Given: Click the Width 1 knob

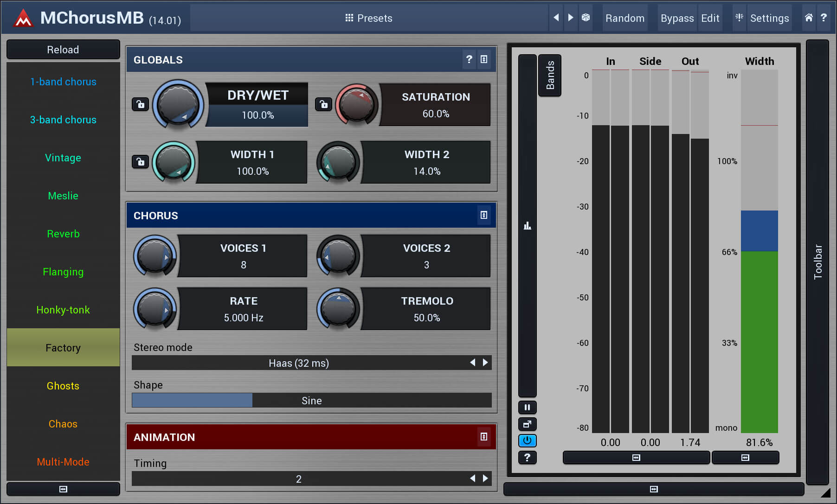Looking at the screenshot, I should tap(173, 162).
